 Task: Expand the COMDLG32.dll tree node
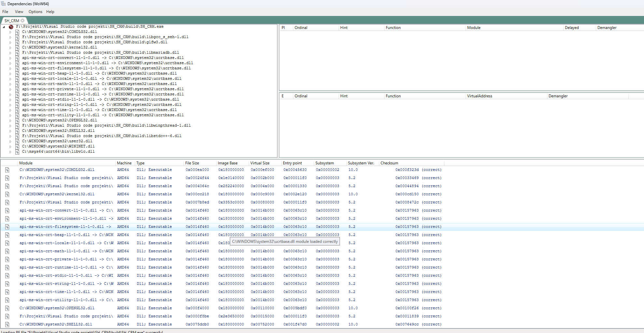[x=10, y=32]
